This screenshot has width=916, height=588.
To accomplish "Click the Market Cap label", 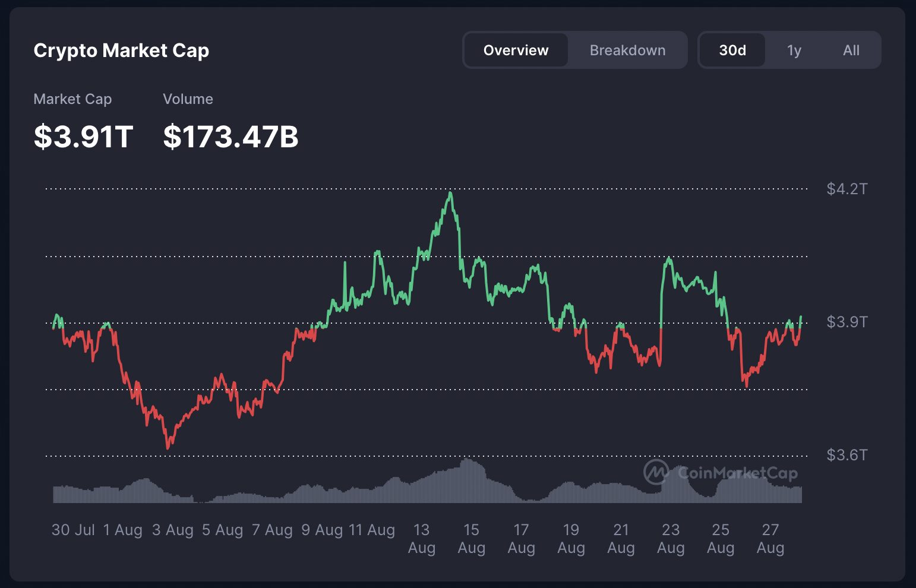I will click(x=72, y=99).
